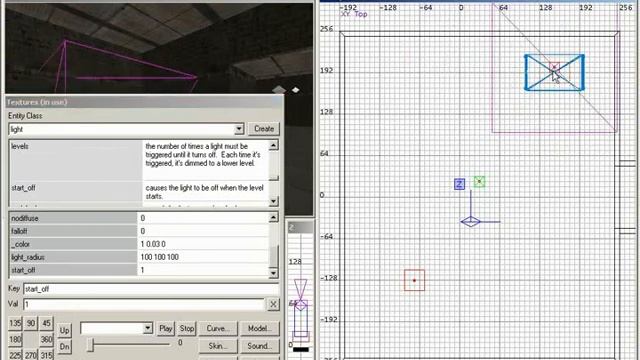Viewport: 640px width, 360px height.
Task: Set angle with the 180 button
Action: (15, 339)
